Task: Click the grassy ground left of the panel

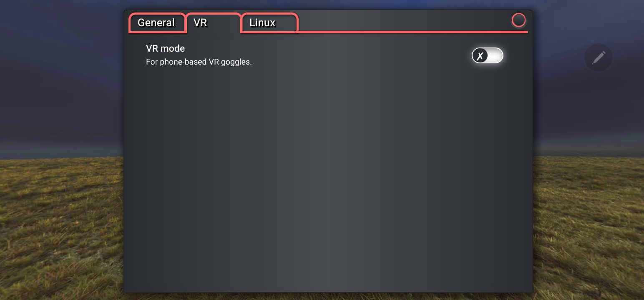Action: [62, 229]
